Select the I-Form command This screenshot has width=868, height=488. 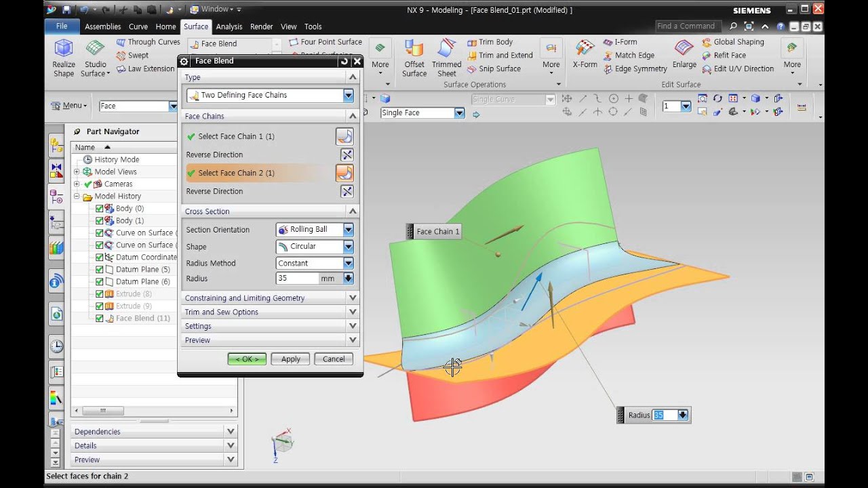click(620, 42)
